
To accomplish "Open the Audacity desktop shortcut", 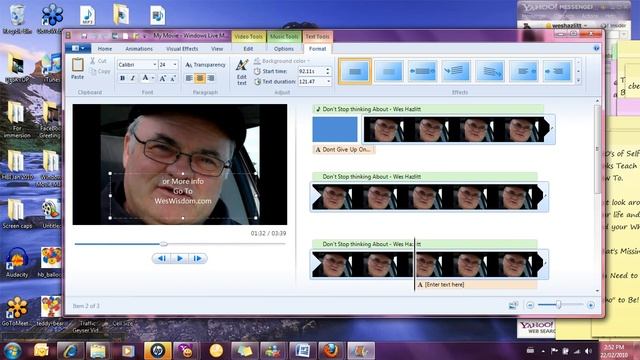I will tap(17, 263).
